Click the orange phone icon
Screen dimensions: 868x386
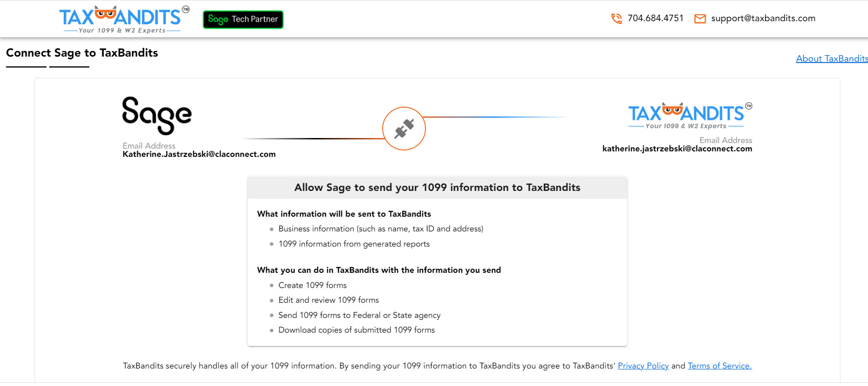point(616,18)
